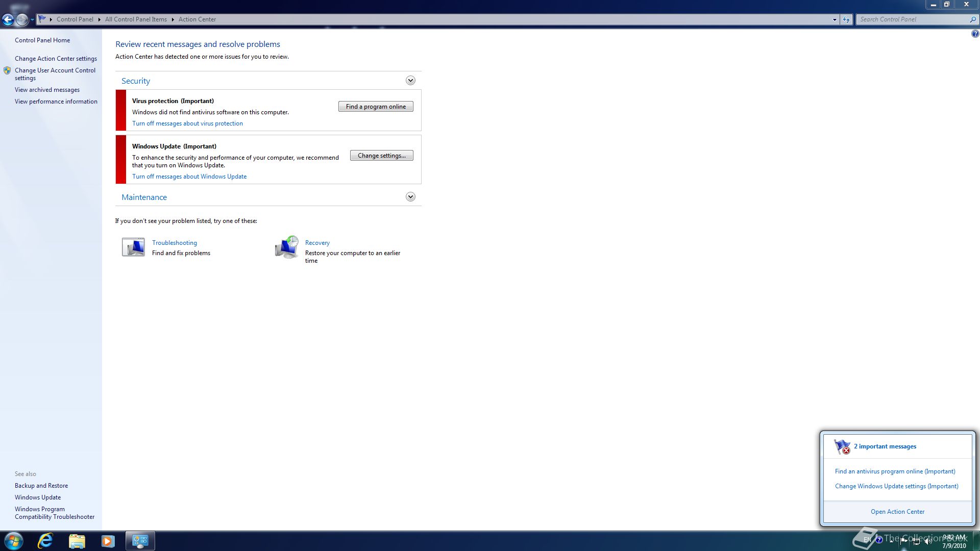Click the Show desktop button

[x=976, y=541]
